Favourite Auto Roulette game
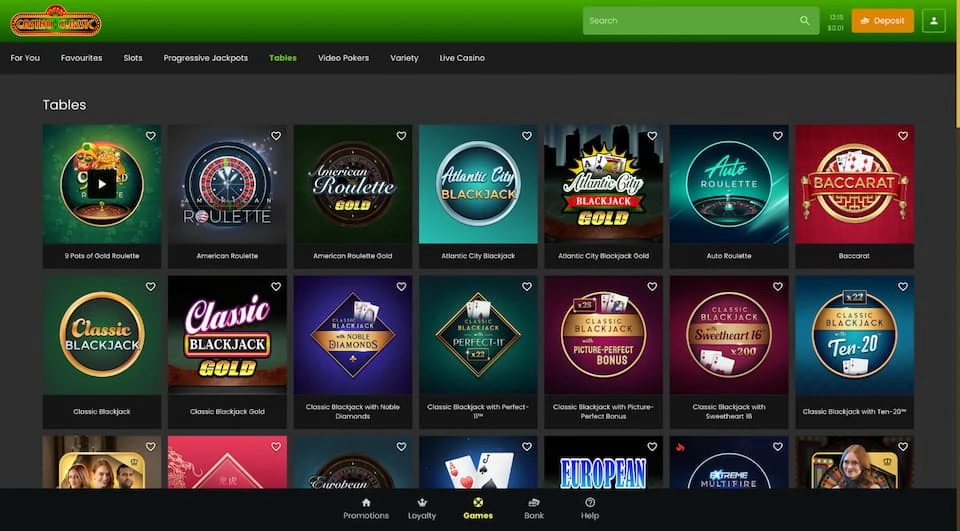 [778, 136]
